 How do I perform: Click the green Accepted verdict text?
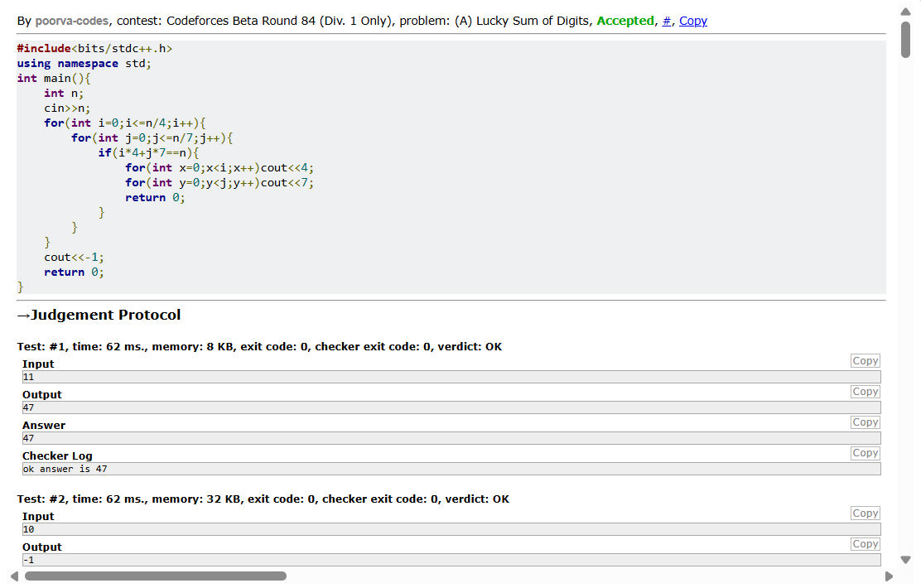click(x=625, y=22)
